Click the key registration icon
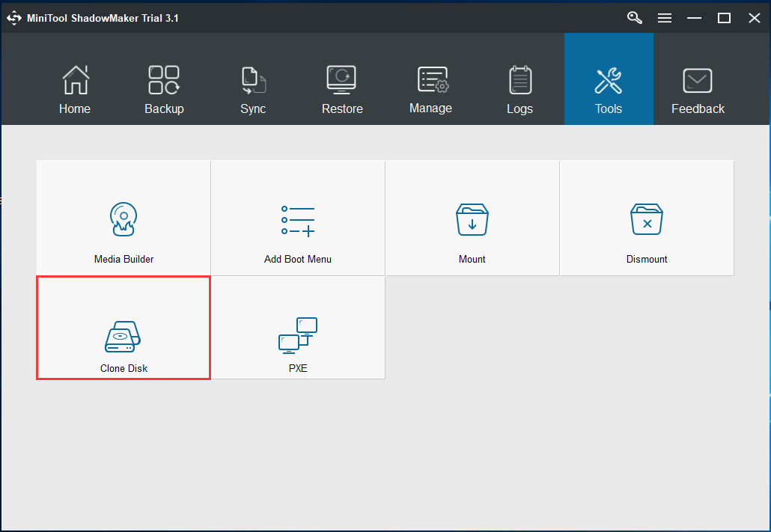771x532 pixels. [634, 18]
